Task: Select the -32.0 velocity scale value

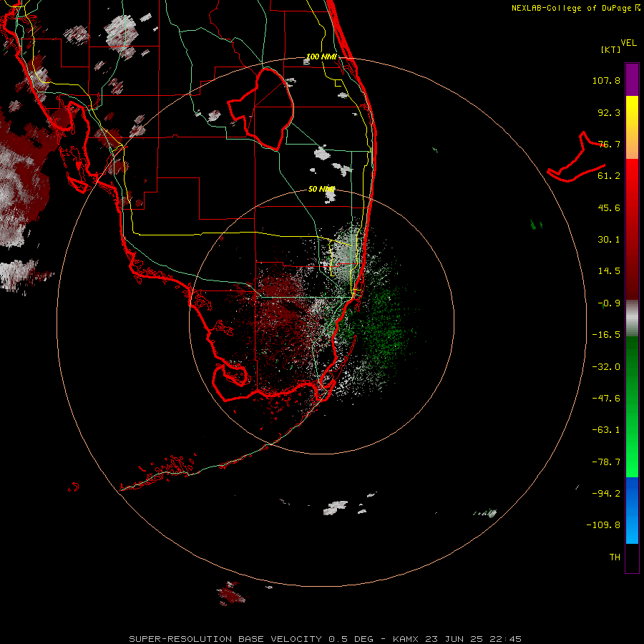Action: tap(606, 367)
